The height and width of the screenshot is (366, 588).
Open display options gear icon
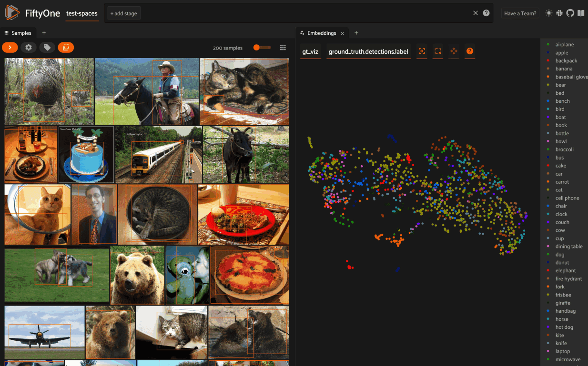coord(29,47)
